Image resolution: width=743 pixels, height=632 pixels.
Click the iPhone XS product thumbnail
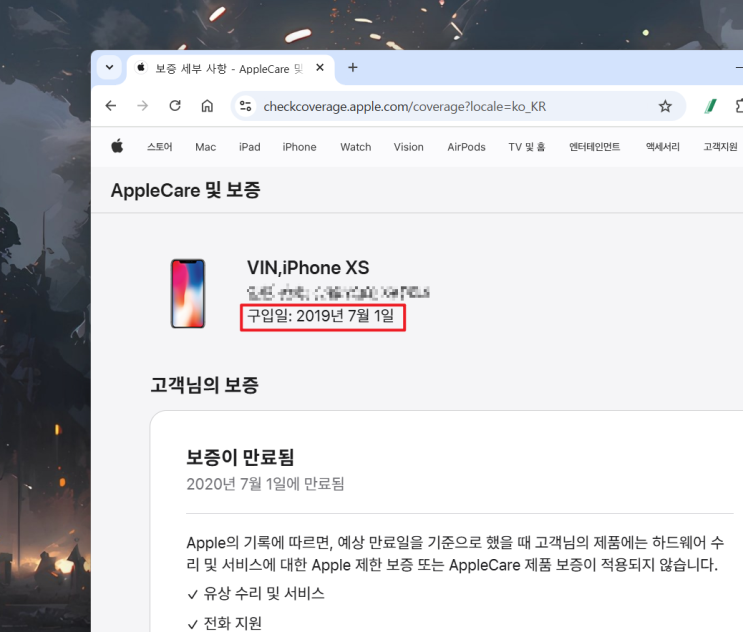click(x=188, y=293)
